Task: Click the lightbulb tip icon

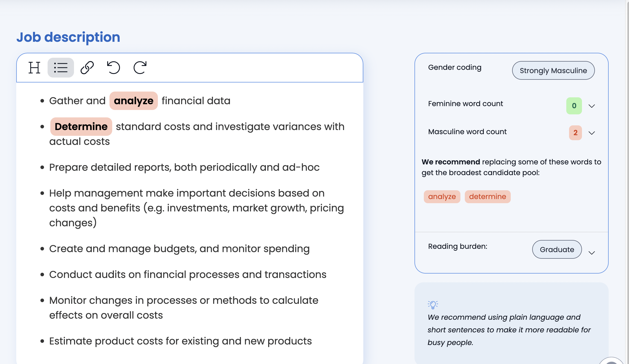Action: point(433,305)
